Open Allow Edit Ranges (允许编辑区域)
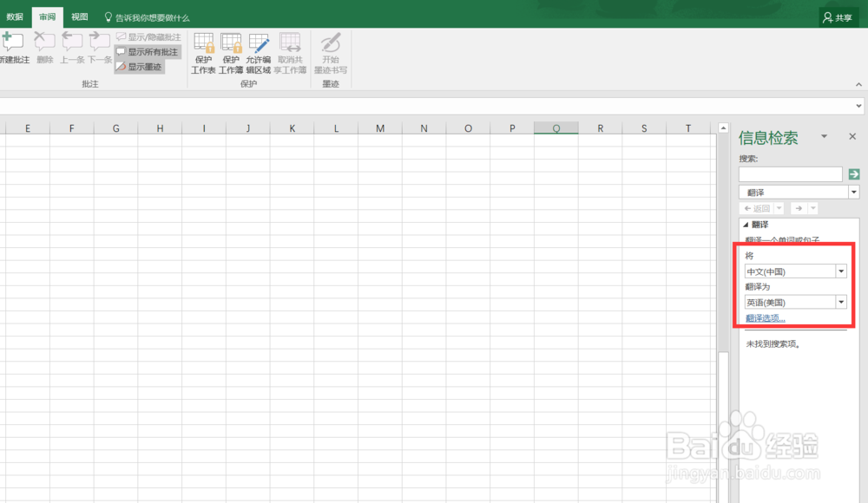This screenshot has width=868, height=503. [259, 53]
